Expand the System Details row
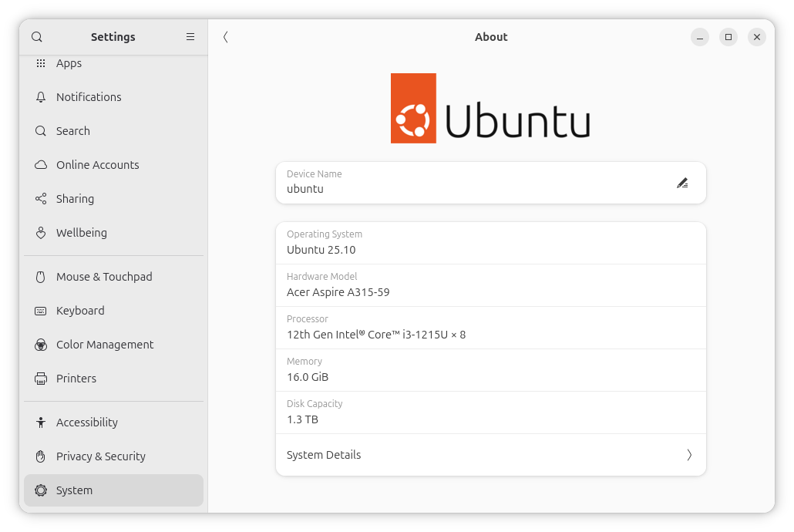794x532 pixels. (x=490, y=455)
